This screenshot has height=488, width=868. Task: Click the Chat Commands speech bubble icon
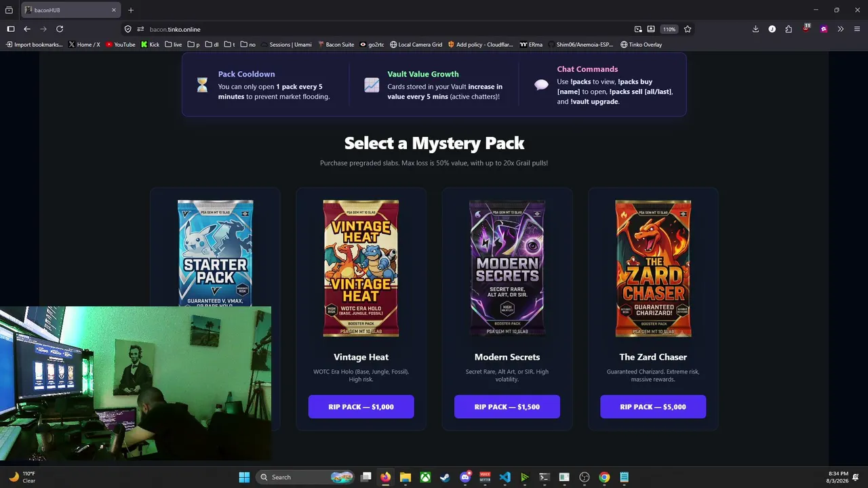(541, 85)
